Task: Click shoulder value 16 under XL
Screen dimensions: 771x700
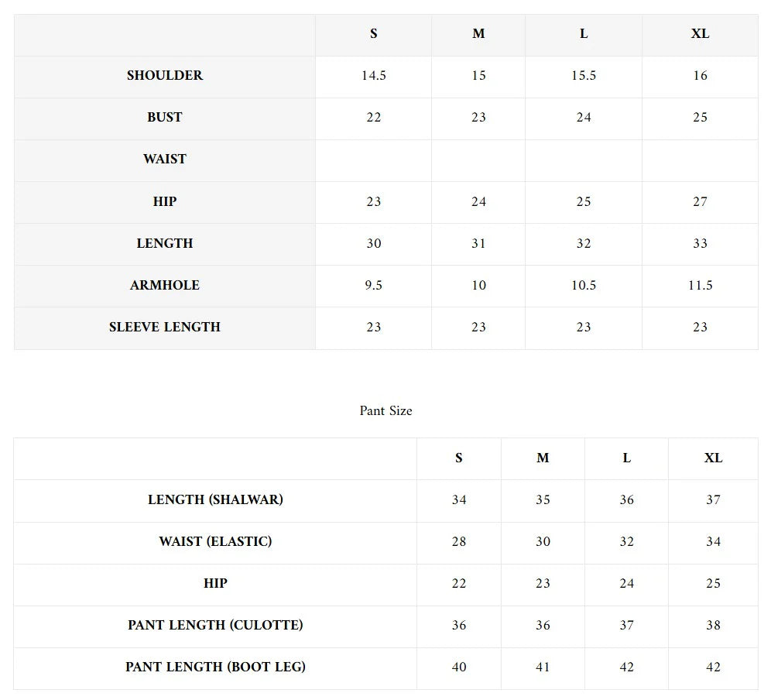Action: point(700,76)
